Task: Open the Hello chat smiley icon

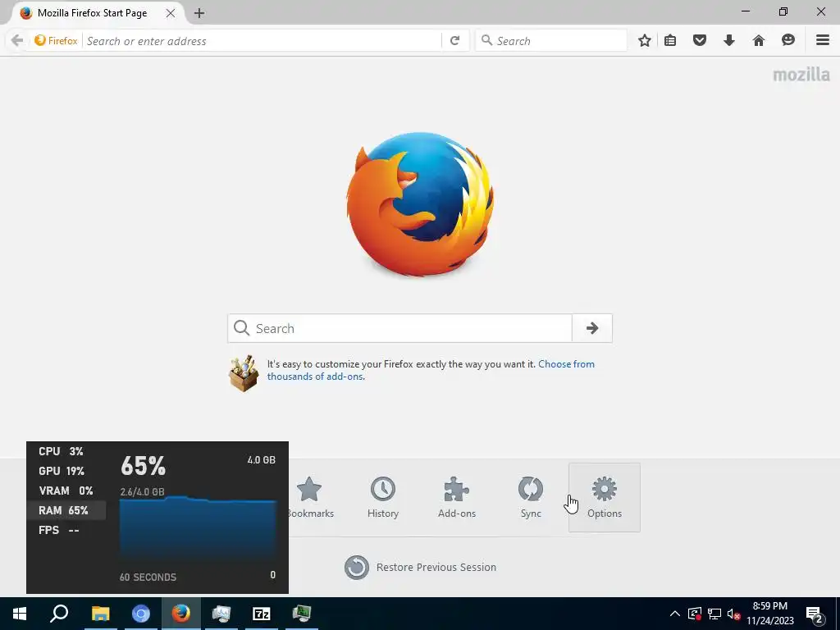Action: (x=788, y=41)
